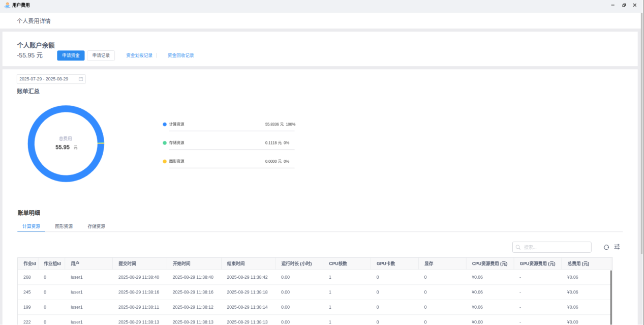Click the table's vertical scrollbar
Viewport: 644px width, 325px height.
[611, 295]
